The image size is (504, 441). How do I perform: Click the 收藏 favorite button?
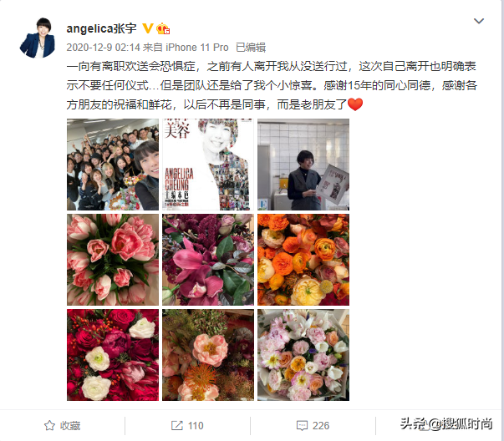click(x=63, y=426)
